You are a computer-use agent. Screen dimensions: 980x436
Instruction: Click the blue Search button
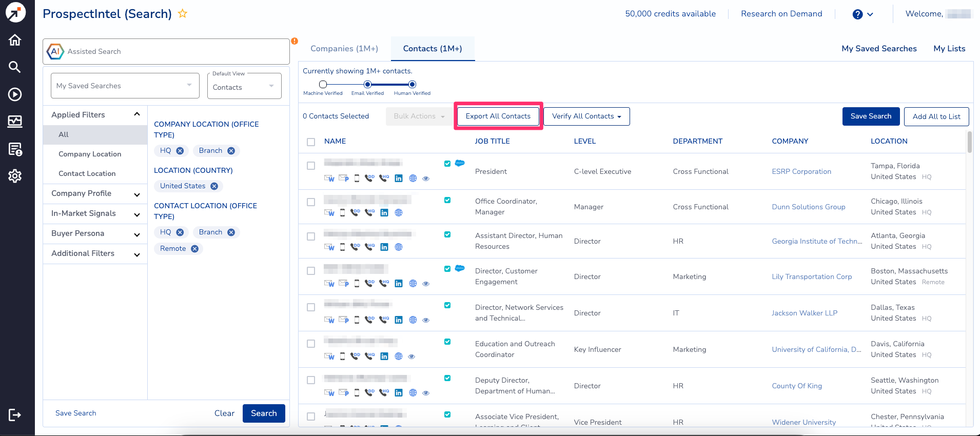(x=264, y=413)
